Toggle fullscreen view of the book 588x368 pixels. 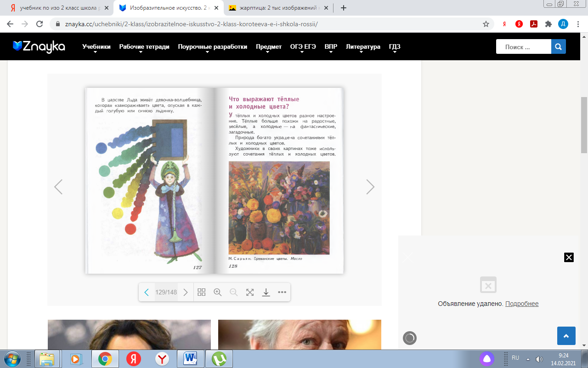(250, 292)
